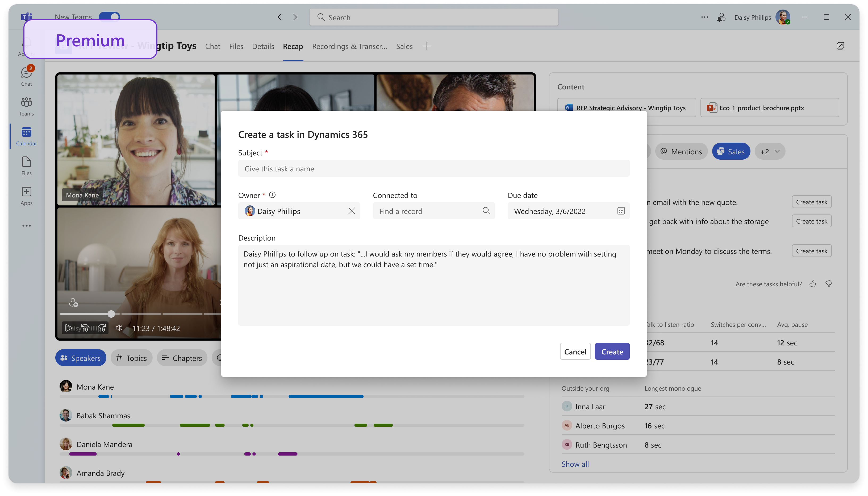Switch to Recordings & Transcripts tab
Image resolution: width=868 pixels, height=496 pixels.
[x=349, y=46]
